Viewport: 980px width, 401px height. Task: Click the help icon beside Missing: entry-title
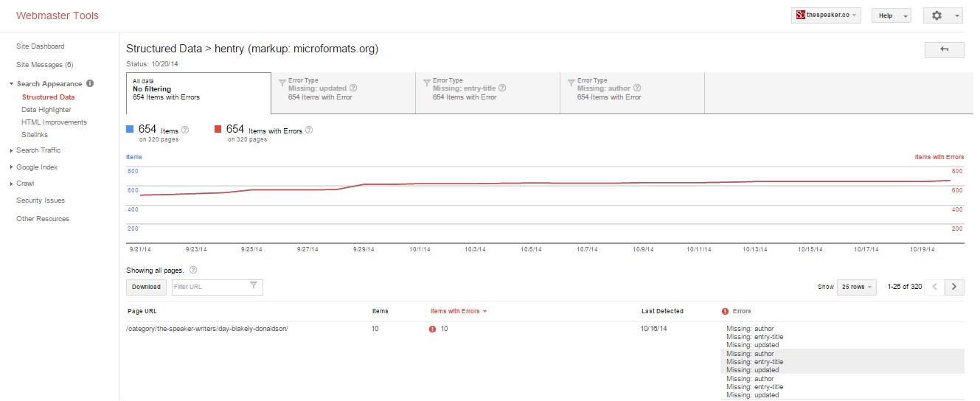point(502,88)
